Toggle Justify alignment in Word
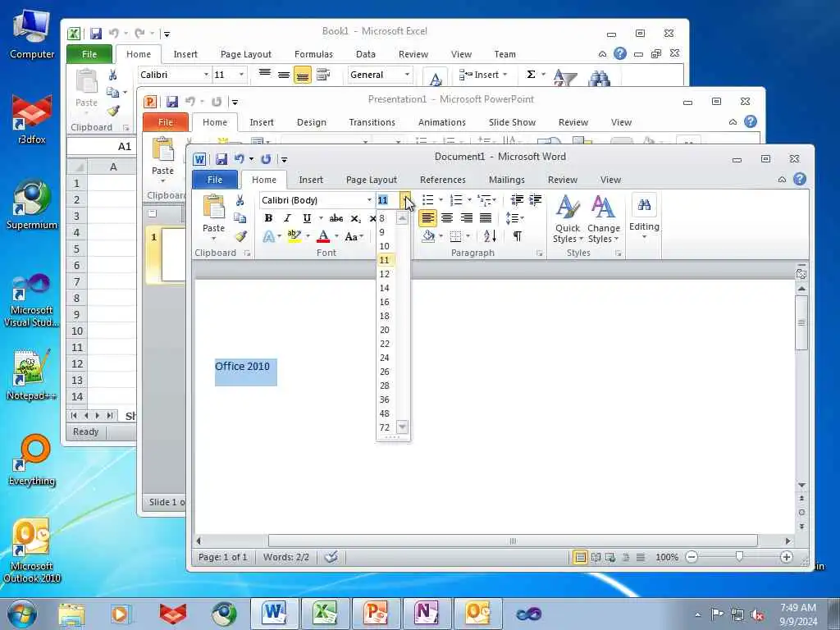The width and height of the screenshot is (840, 630). (x=486, y=218)
